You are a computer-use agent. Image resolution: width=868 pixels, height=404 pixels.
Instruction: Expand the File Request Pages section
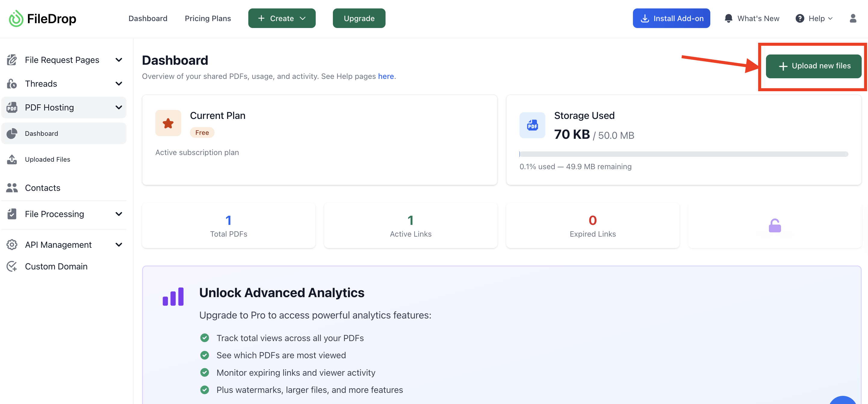(119, 60)
